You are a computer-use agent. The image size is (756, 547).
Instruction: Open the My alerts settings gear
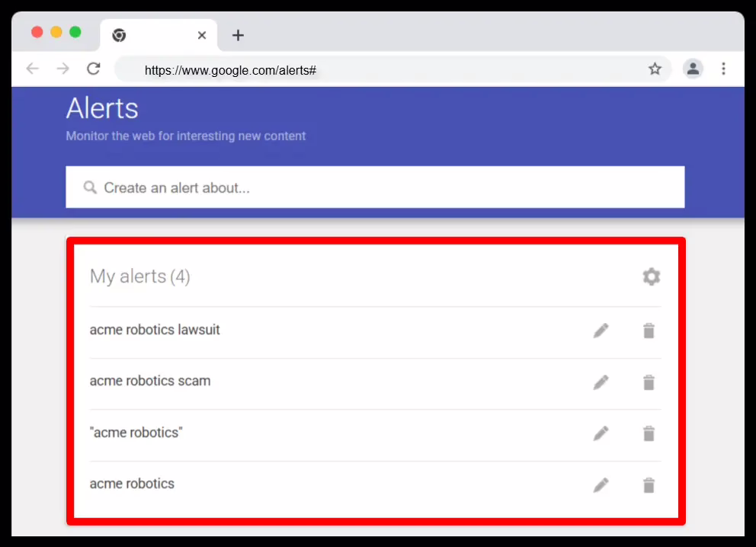click(651, 277)
